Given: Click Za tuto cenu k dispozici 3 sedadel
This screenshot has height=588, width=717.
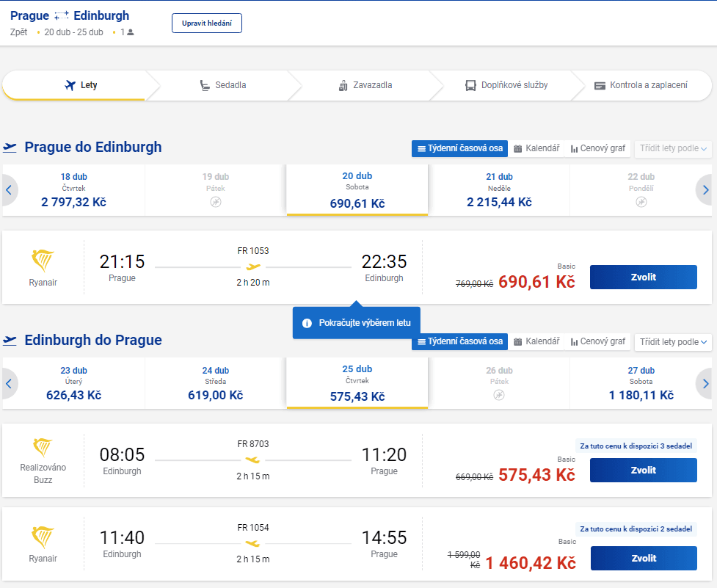Looking at the screenshot, I should click(636, 446).
